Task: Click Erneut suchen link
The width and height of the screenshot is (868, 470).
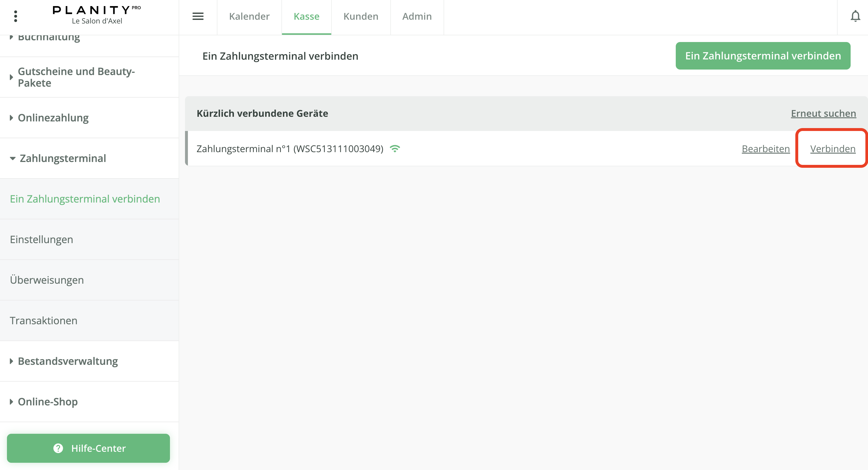Action: click(823, 113)
